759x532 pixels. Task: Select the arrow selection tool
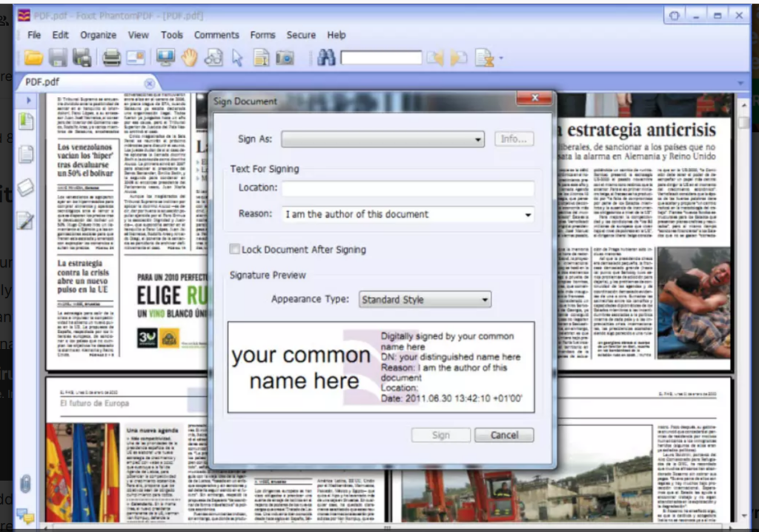click(237, 58)
